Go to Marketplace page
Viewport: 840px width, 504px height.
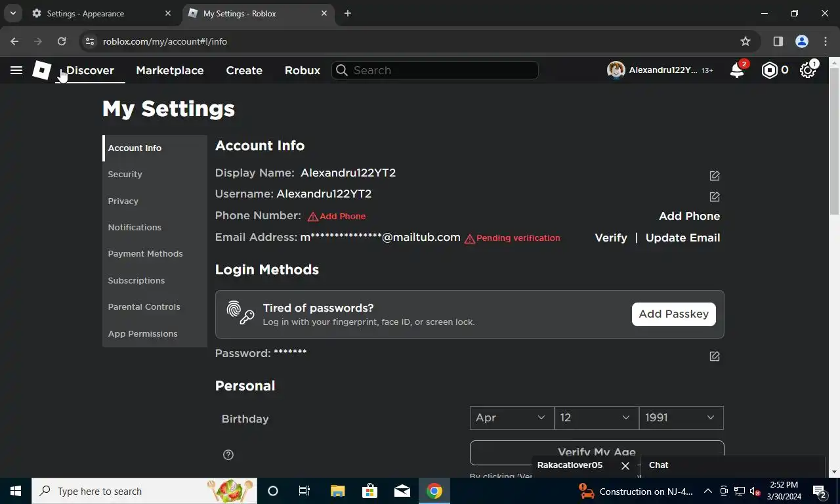pyautogui.click(x=170, y=70)
